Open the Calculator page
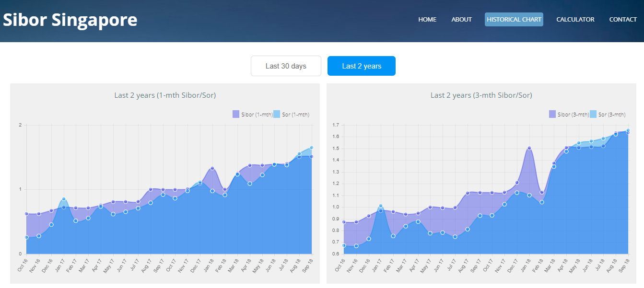 575,20
